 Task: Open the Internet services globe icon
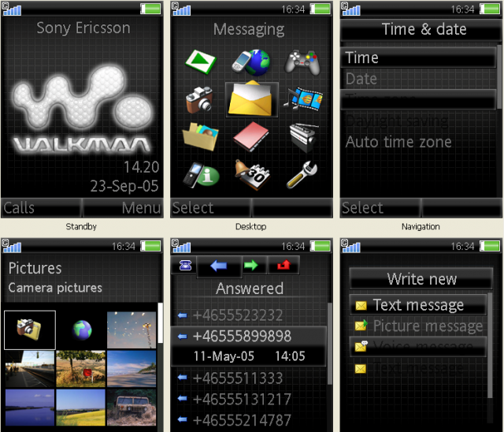pos(252,62)
